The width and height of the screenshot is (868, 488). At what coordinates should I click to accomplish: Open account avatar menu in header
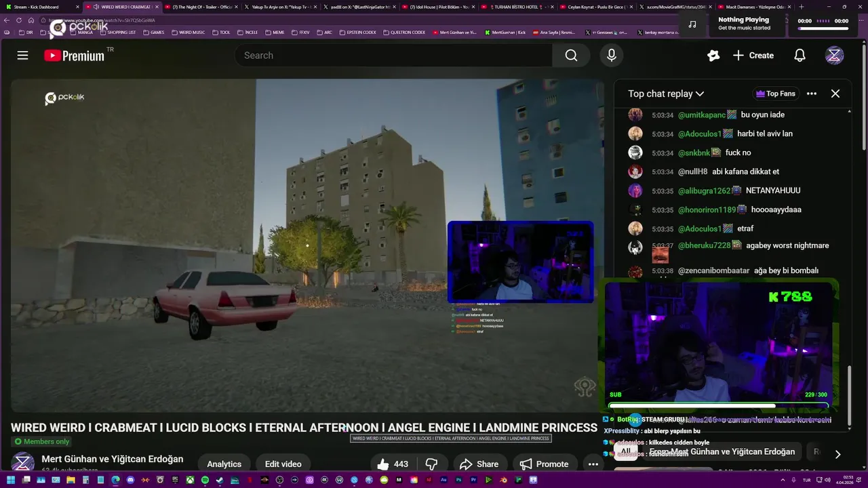pos(834,56)
